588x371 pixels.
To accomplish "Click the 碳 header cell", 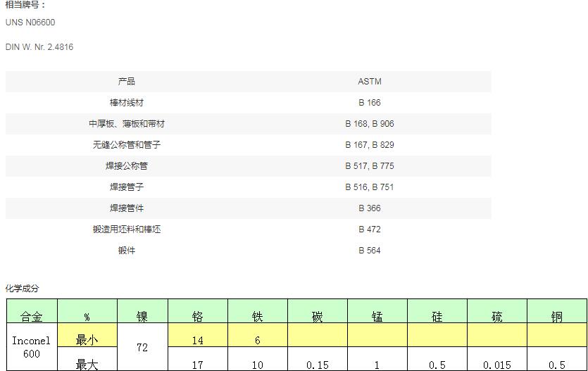I will pyautogui.click(x=318, y=311).
